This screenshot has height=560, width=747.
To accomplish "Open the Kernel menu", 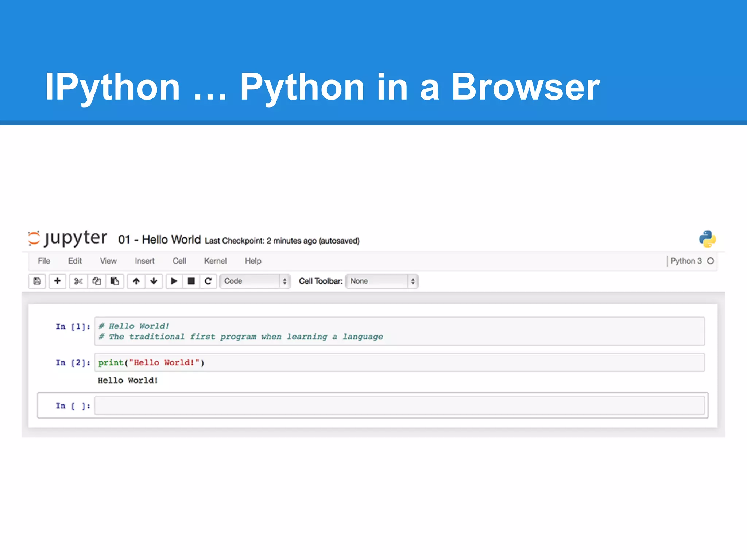I will pos(215,261).
